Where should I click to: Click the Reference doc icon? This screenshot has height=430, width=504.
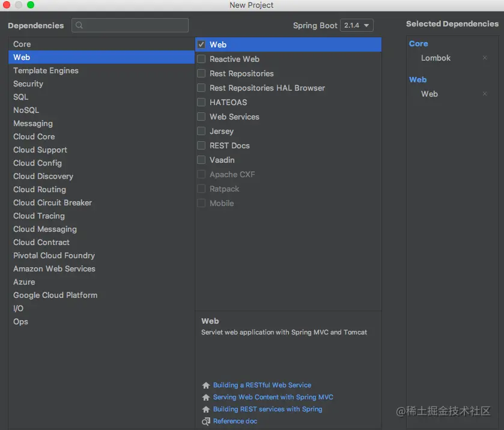click(x=206, y=422)
